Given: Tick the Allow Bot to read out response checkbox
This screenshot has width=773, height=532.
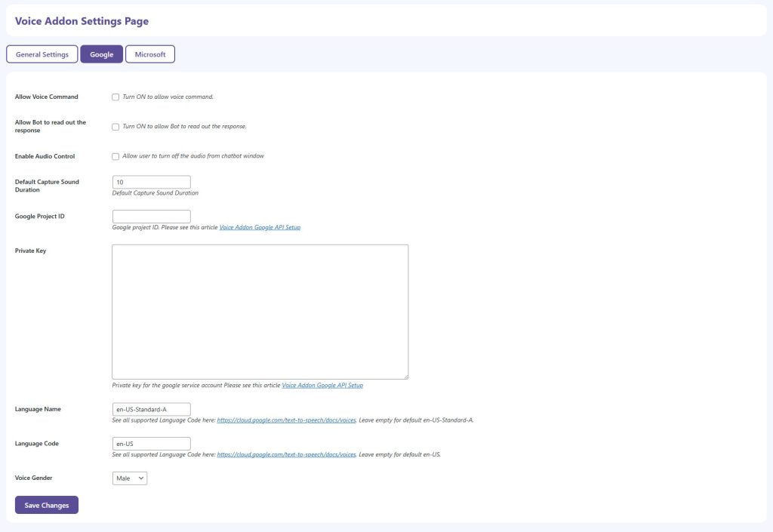Looking at the screenshot, I should [115, 127].
